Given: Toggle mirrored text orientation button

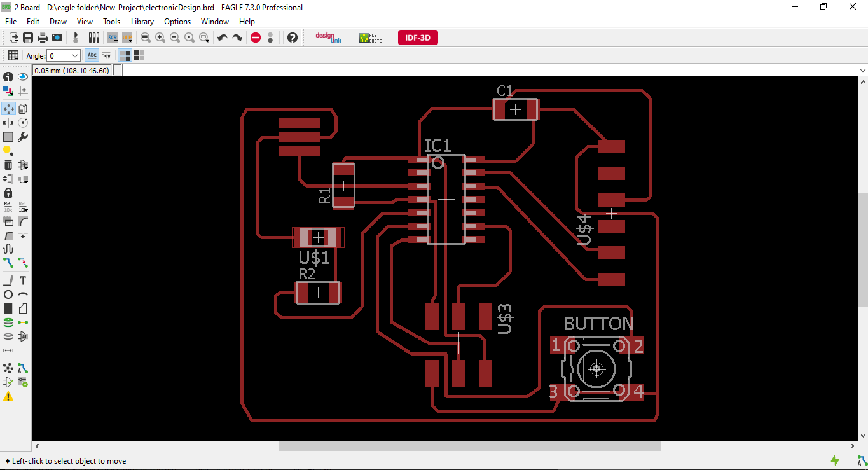Looking at the screenshot, I should 106,55.
